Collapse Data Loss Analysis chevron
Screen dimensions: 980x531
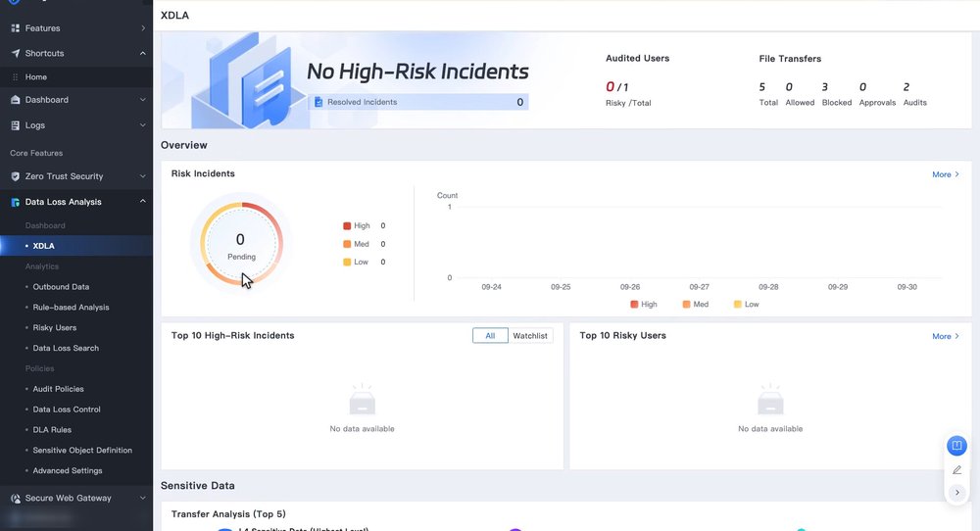143,202
